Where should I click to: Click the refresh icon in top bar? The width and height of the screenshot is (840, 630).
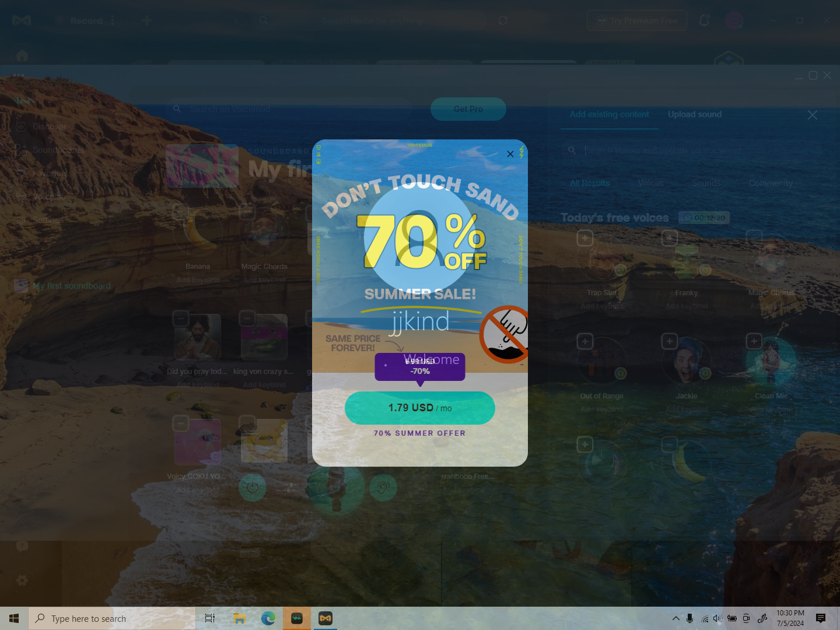503,20
